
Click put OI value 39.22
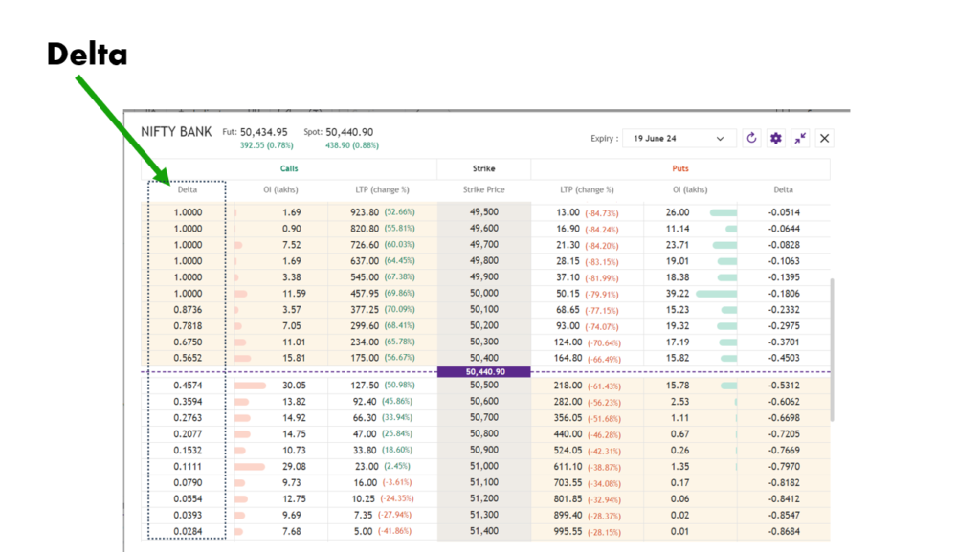tap(678, 294)
